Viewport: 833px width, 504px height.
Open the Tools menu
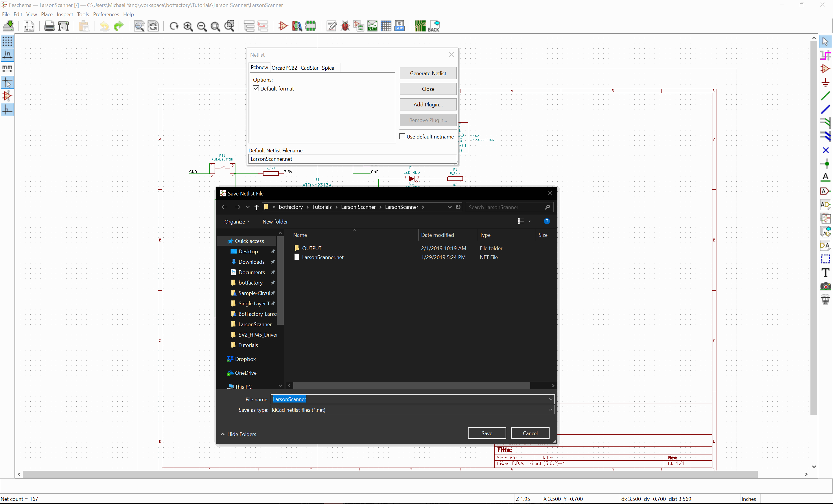[x=83, y=14]
